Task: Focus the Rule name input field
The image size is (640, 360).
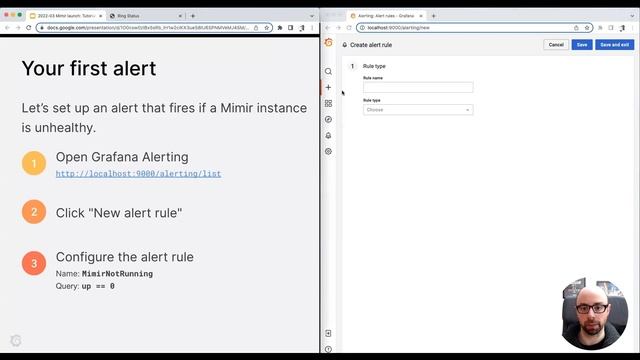Action: click(418, 87)
